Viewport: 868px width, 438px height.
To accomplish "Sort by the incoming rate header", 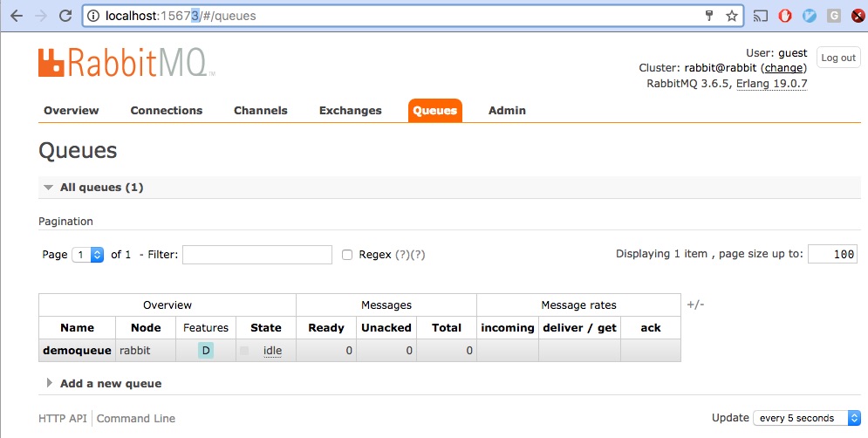I will [x=508, y=328].
